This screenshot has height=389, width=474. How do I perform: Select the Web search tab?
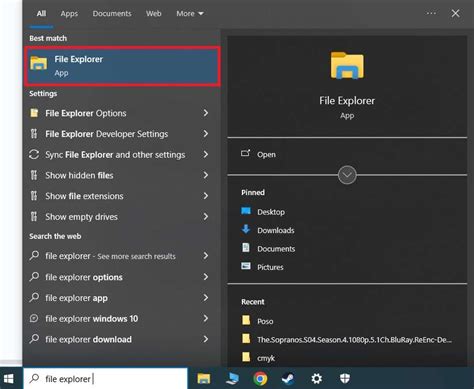click(154, 14)
